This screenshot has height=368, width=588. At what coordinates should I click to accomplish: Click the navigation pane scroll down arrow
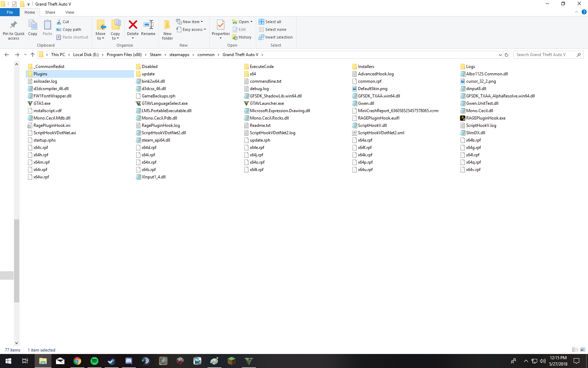pyautogui.click(x=16, y=343)
